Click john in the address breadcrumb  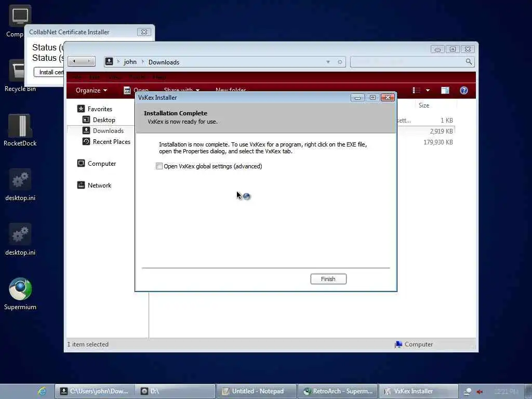[130, 62]
